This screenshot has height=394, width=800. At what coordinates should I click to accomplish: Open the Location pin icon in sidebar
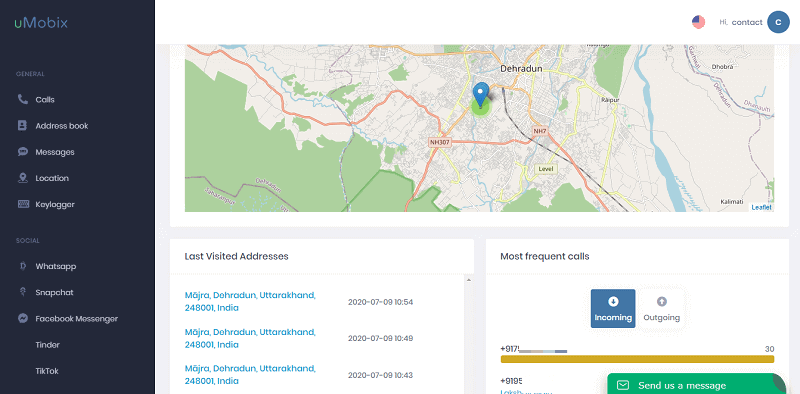click(22, 178)
